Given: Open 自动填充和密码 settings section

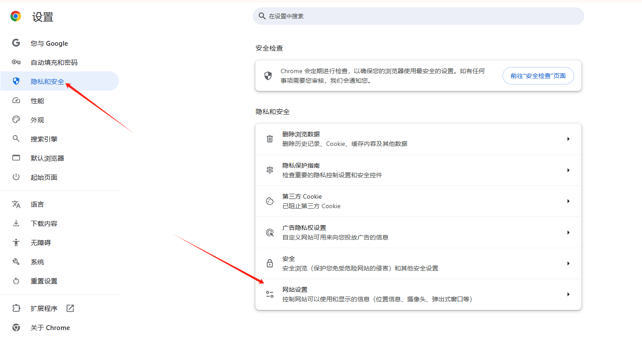Looking at the screenshot, I should pyautogui.click(x=60, y=62).
